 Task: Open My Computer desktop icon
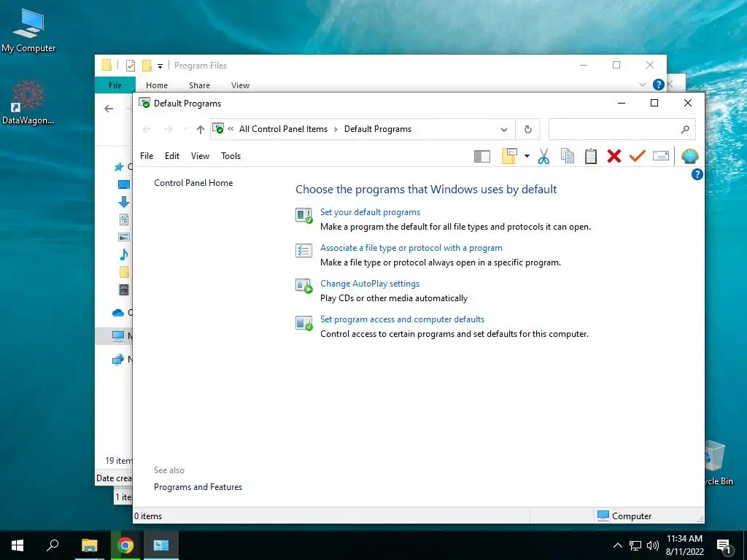point(28,30)
